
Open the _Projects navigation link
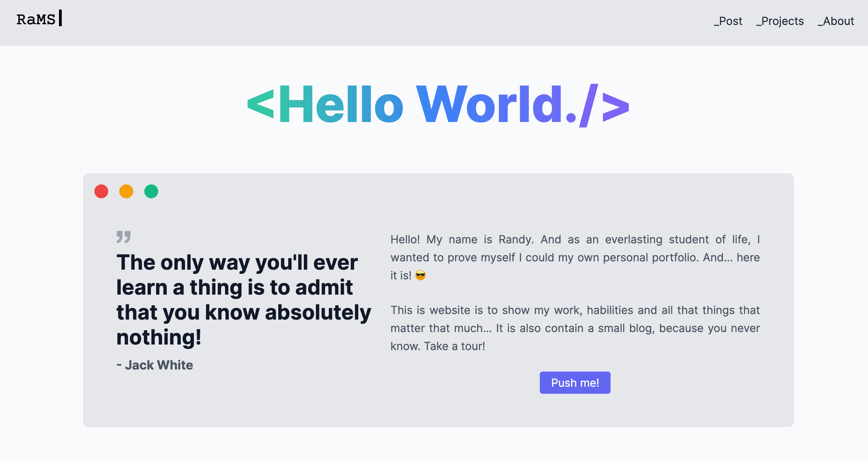click(780, 21)
